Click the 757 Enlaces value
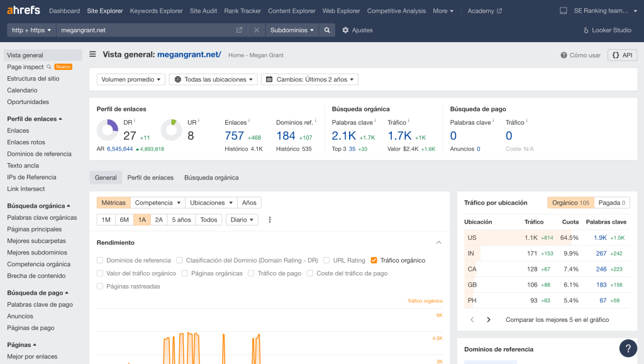This screenshot has height=364, width=644. (234, 136)
